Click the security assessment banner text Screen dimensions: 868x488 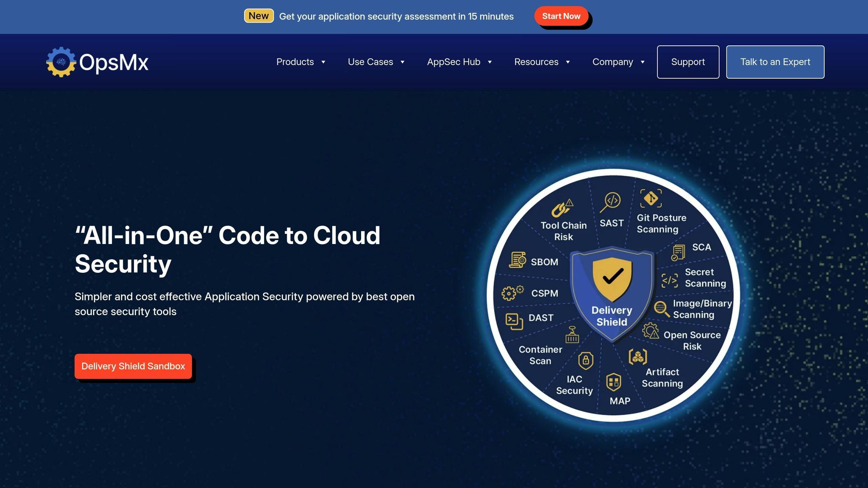click(x=396, y=17)
